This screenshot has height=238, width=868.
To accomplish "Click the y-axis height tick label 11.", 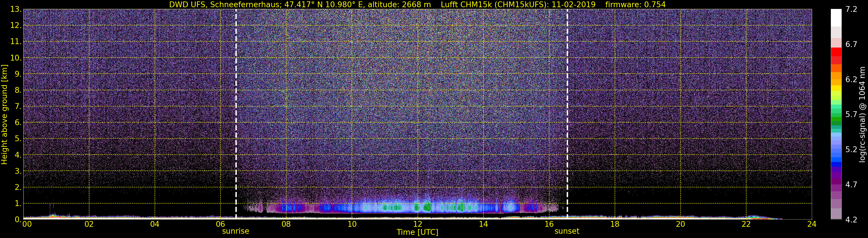I will pos(16,42).
